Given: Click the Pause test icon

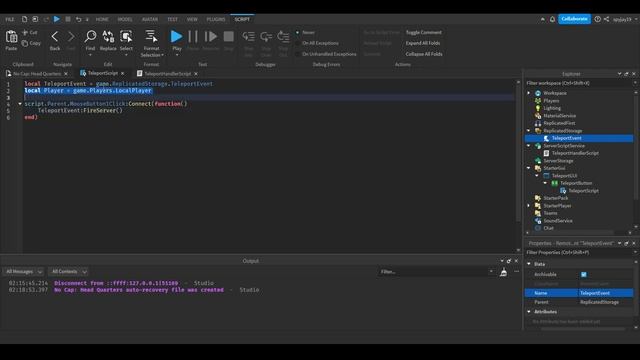Looking at the screenshot, I should click(x=193, y=37).
